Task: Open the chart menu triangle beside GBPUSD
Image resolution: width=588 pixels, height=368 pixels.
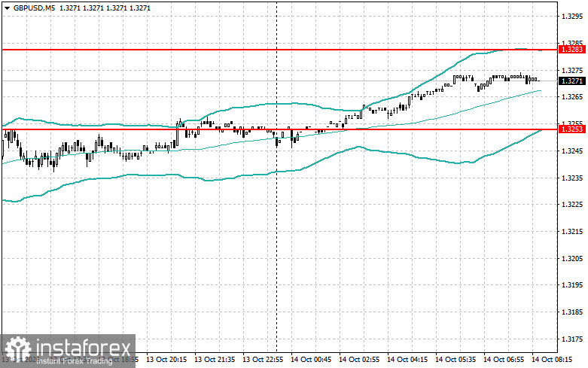Action: point(7,8)
